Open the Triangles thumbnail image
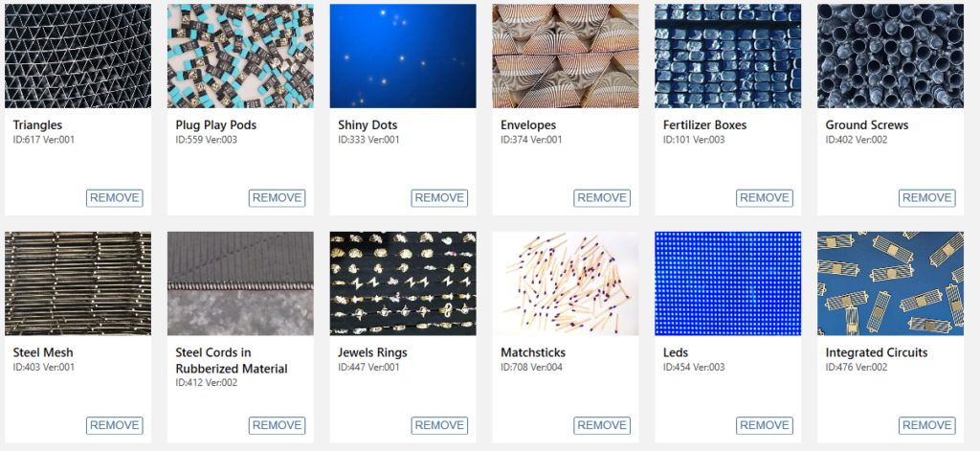The image size is (980, 451). coord(78,56)
